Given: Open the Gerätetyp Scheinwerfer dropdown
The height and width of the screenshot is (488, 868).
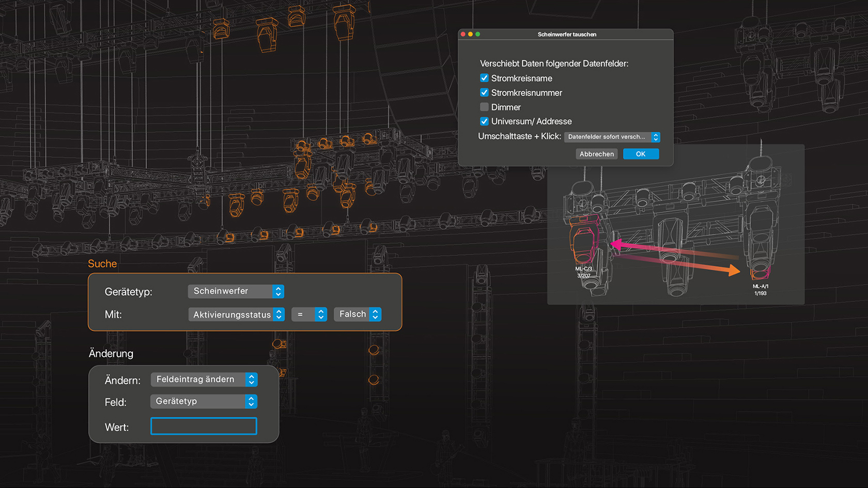Looking at the screenshot, I should (x=236, y=291).
